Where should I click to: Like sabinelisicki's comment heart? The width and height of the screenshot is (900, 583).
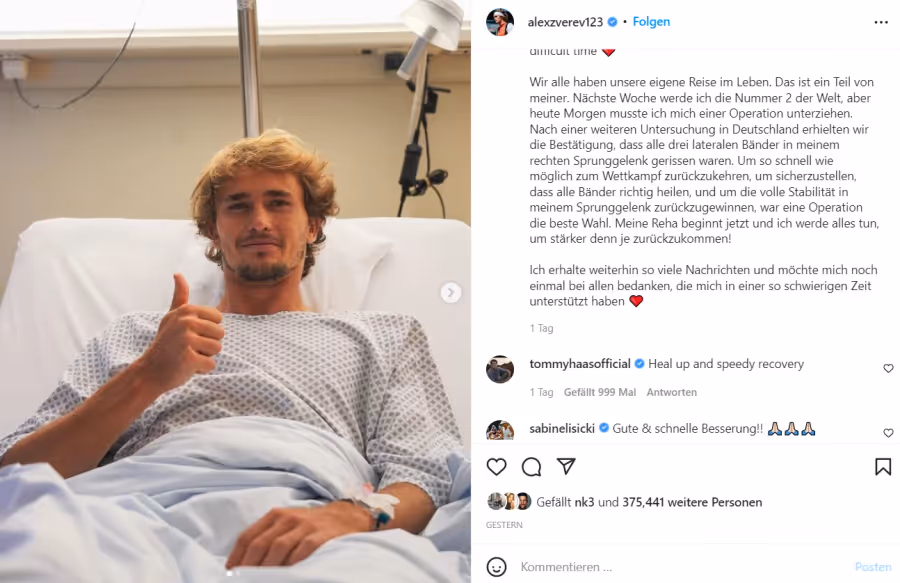(x=888, y=433)
